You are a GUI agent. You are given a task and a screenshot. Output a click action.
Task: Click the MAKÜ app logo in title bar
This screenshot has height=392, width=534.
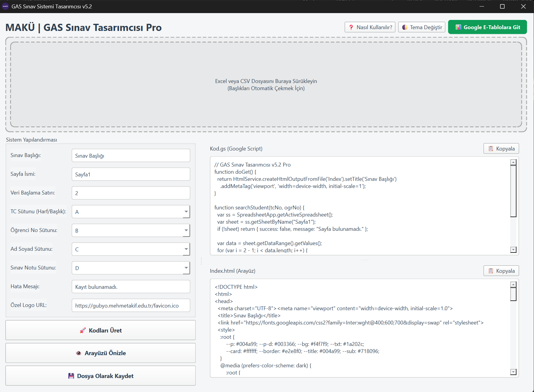tap(5, 6)
